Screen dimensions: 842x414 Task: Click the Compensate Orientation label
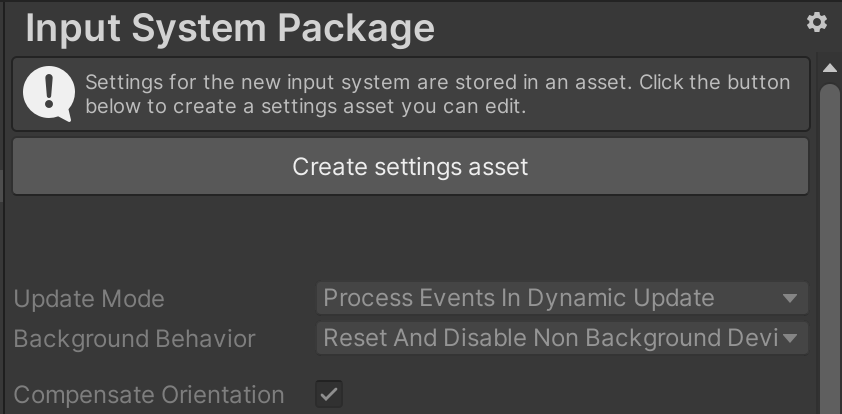[148, 395]
